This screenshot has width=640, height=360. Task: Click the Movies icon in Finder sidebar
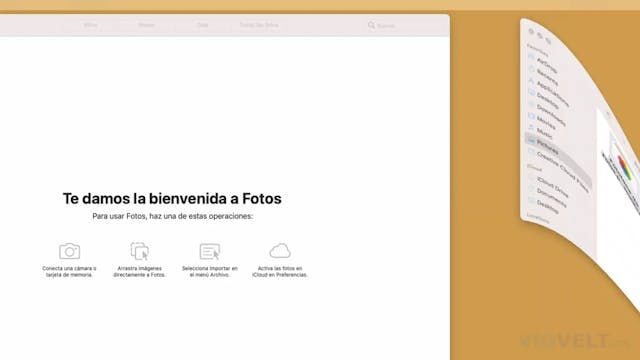coord(531,116)
